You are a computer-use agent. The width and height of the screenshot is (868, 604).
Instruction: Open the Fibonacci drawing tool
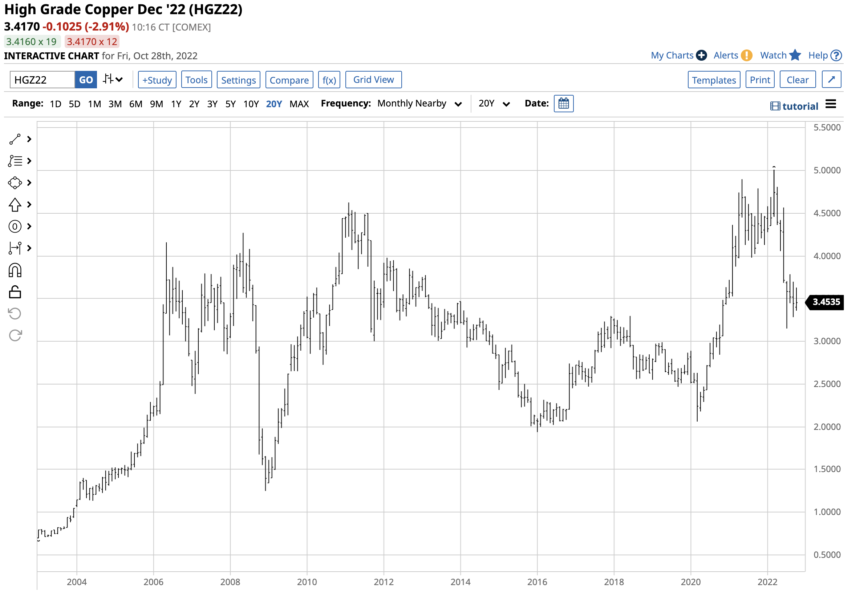pos(15,161)
